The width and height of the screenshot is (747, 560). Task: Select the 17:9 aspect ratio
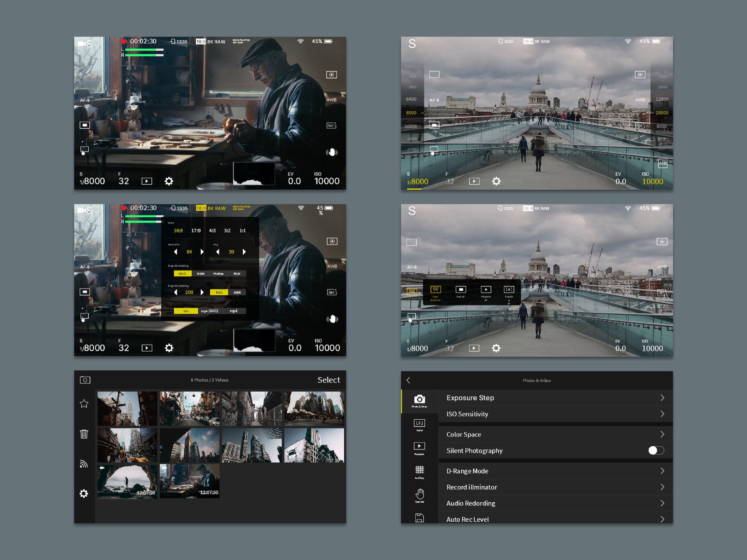coord(196,230)
